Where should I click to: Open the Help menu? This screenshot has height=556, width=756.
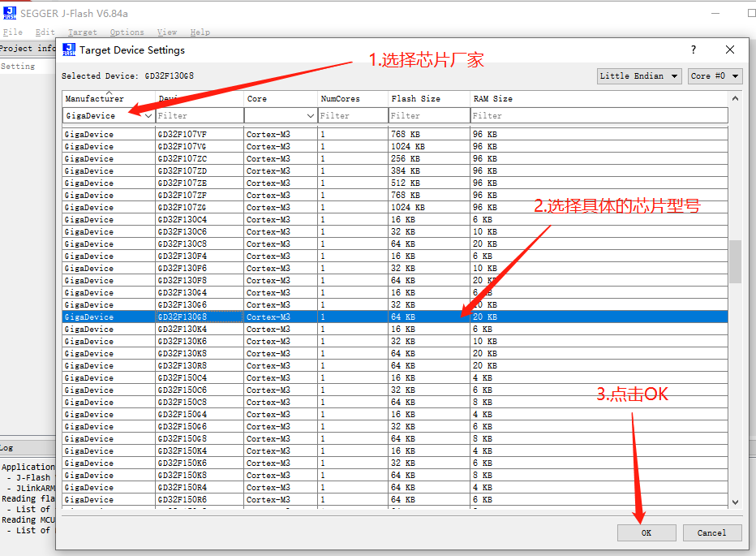(200, 32)
